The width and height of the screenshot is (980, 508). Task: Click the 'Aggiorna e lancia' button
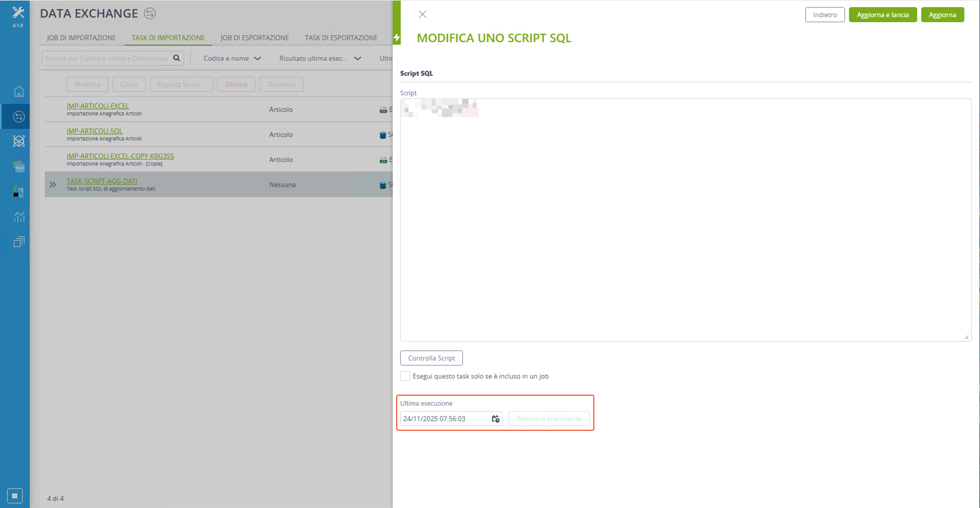(883, 15)
